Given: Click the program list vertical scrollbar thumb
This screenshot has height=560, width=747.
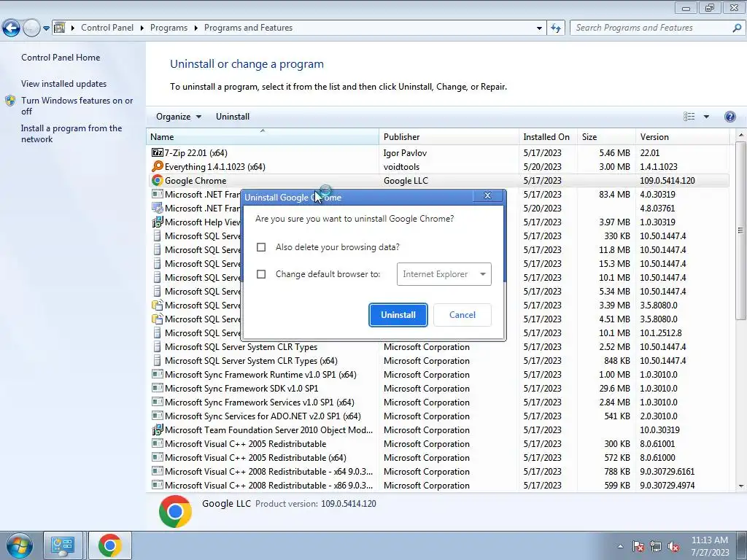Looking at the screenshot, I should [x=741, y=230].
